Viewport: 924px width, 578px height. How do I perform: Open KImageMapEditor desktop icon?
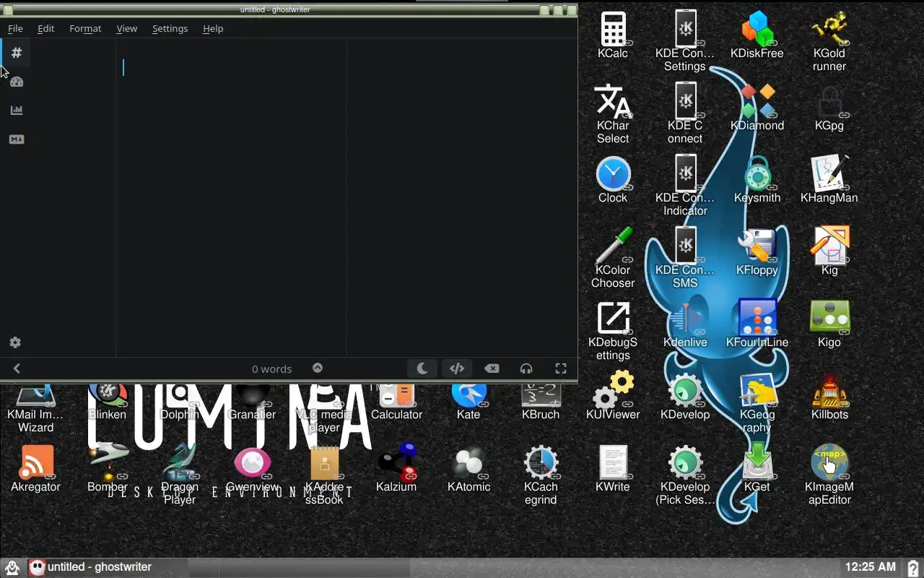point(829,475)
